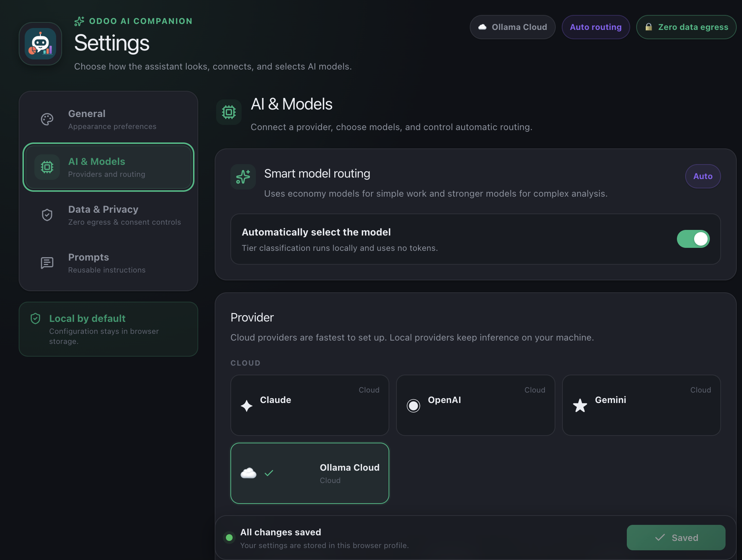Click 'Reusable instructions' subtitle
The width and height of the screenshot is (742, 560).
[x=107, y=270]
